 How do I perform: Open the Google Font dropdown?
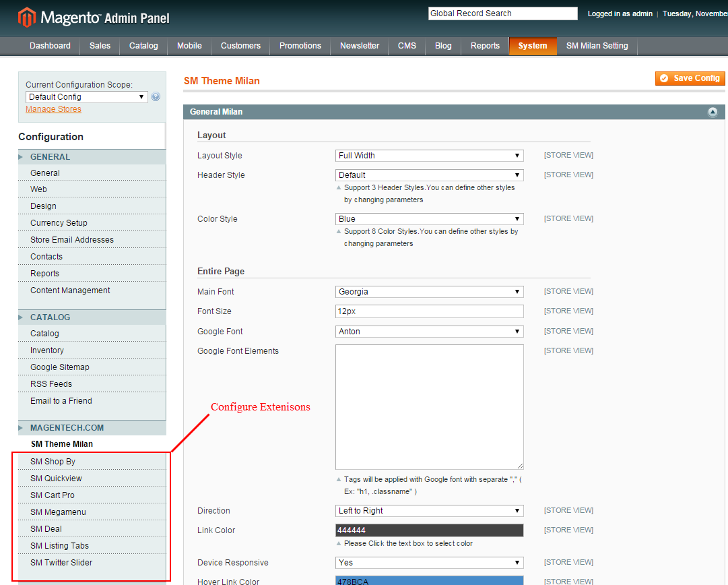[x=430, y=332]
